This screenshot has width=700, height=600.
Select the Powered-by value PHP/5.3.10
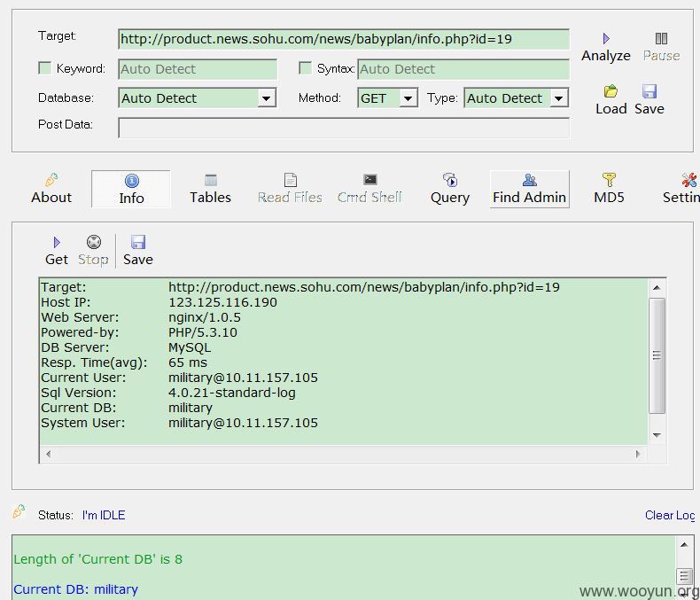[x=203, y=332]
